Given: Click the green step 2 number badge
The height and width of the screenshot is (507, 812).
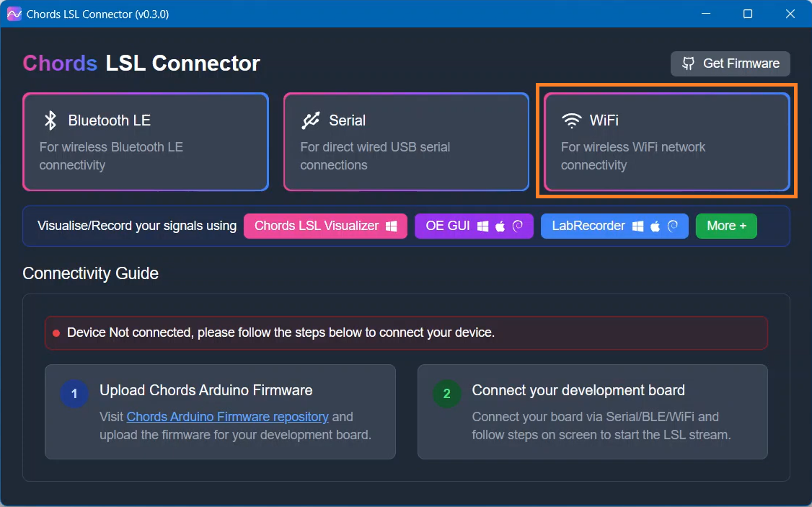Looking at the screenshot, I should 446,394.
